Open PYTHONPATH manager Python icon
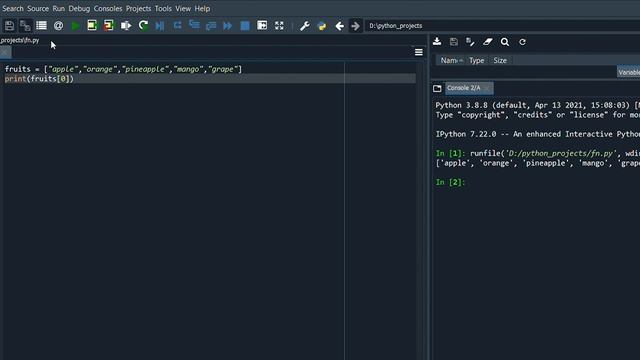The width and height of the screenshot is (640, 360). pyautogui.click(x=322, y=26)
